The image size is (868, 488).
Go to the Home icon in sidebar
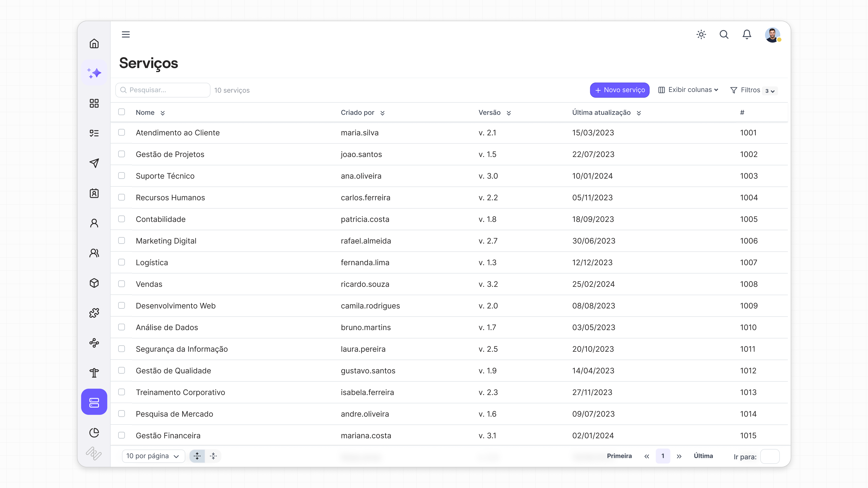click(94, 43)
